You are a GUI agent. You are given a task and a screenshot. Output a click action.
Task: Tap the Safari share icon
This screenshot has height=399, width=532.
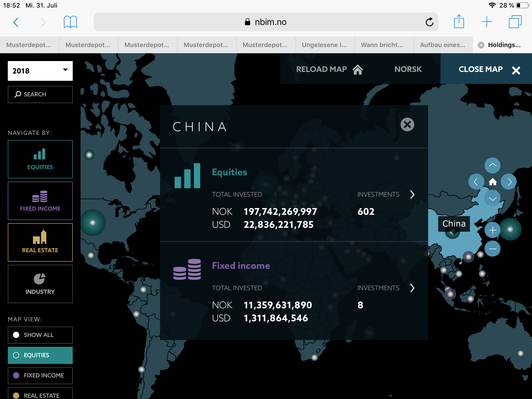coord(459,22)
